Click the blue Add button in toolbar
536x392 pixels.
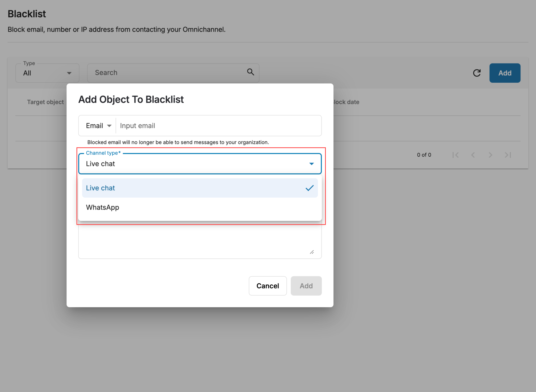pyautogui.click(x=505, y=73)
